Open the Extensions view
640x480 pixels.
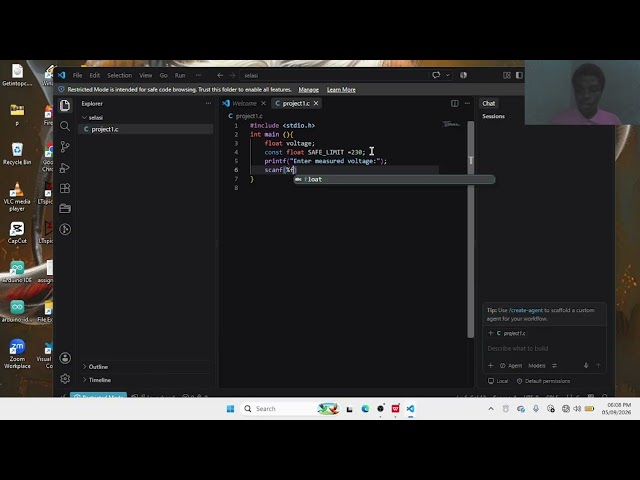[x=65, y=188]
